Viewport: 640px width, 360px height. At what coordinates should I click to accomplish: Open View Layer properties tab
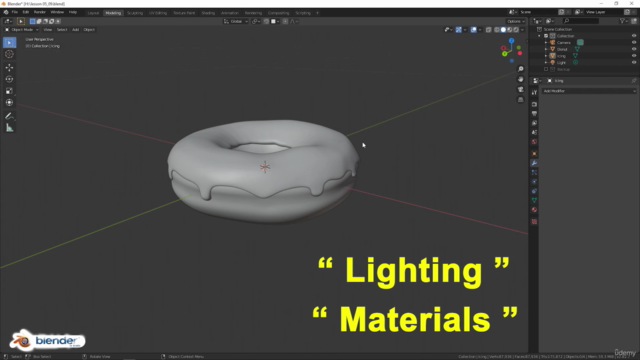(534, 123)
